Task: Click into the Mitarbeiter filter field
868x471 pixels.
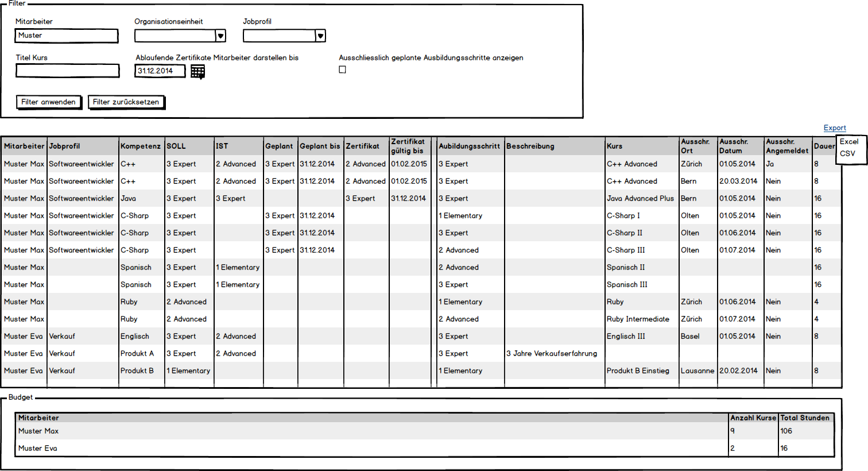Action: [66, 36]
